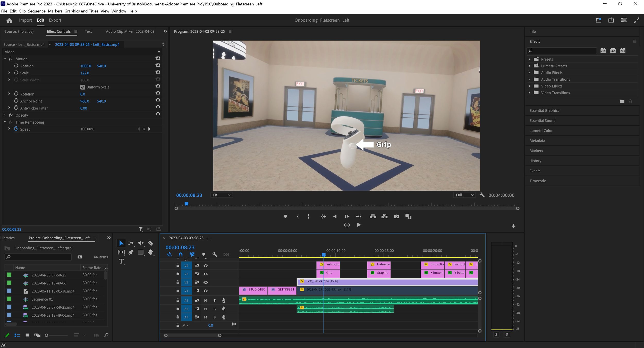Viewport: 644px width, 348px height.
Task: Select the Razor tool
Action: (x=150, y=243)
